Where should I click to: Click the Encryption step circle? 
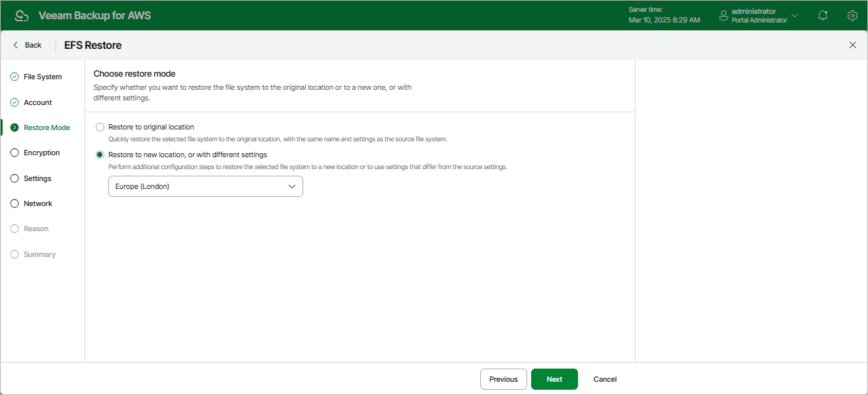tap(14, 153)
